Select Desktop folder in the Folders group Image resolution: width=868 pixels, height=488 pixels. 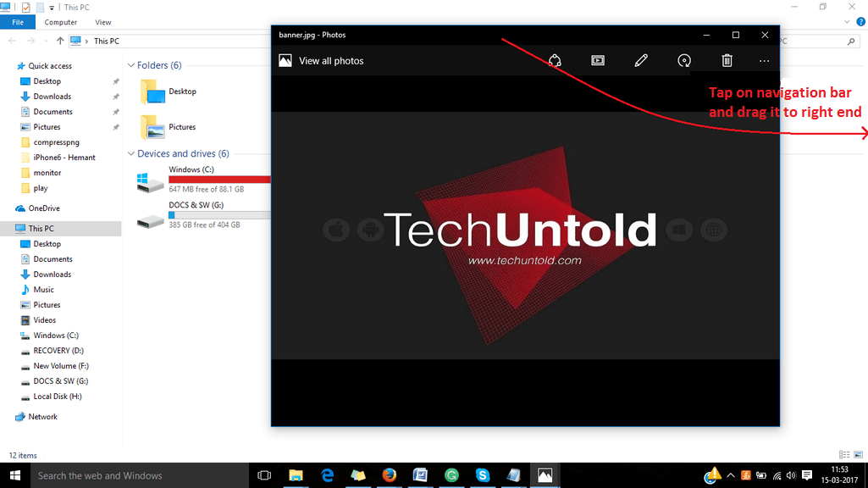click(x=169, y=92)
